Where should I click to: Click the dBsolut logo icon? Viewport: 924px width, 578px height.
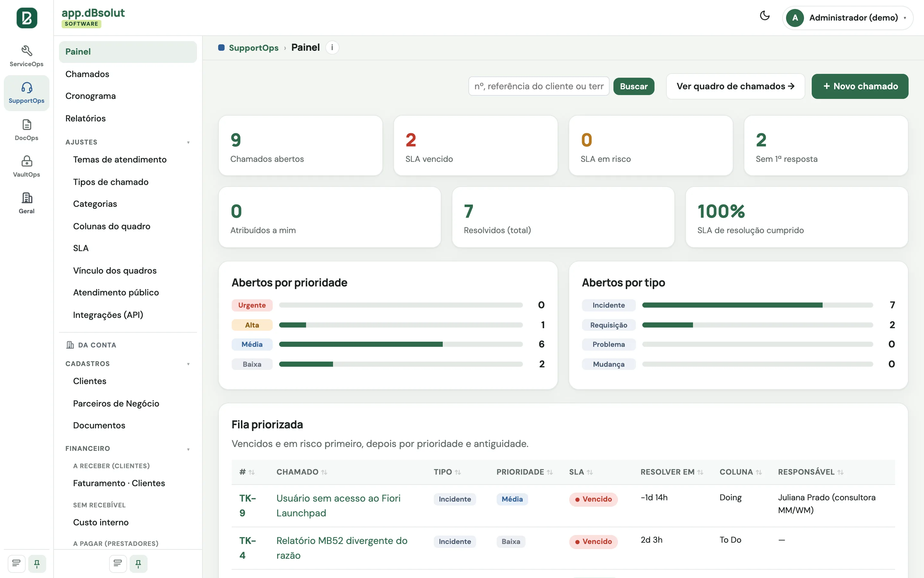pyautogui.click(x=27, y=18)
